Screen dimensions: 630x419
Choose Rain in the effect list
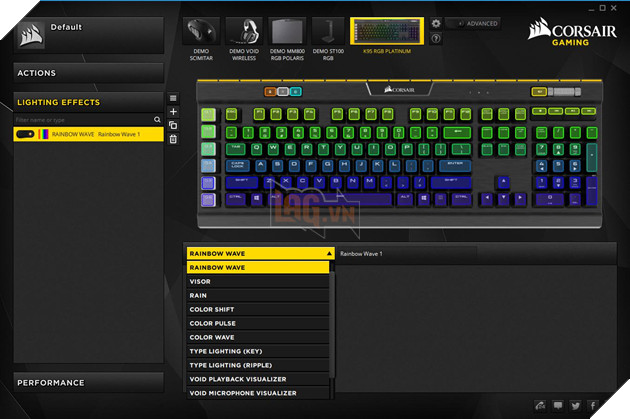pos(258,295)
